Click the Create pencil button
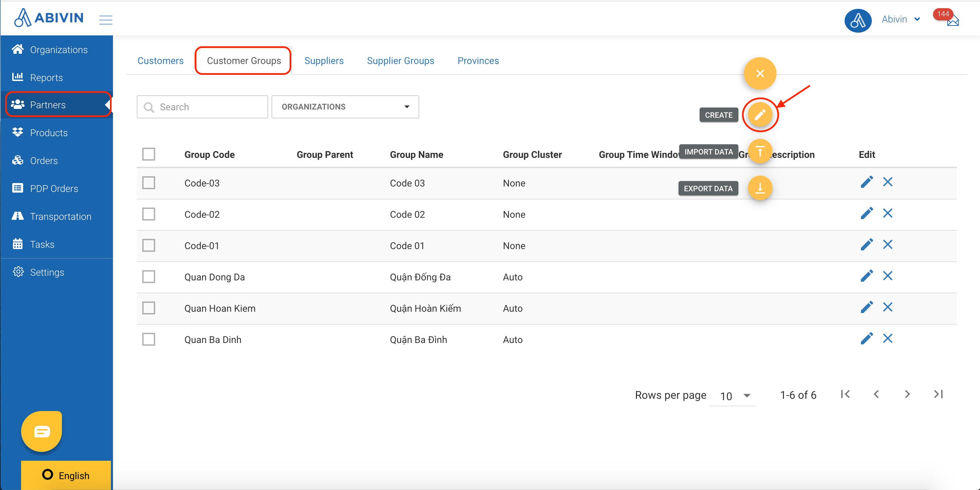980x490 pixels. pyautogui.click(x=760, y=115)
